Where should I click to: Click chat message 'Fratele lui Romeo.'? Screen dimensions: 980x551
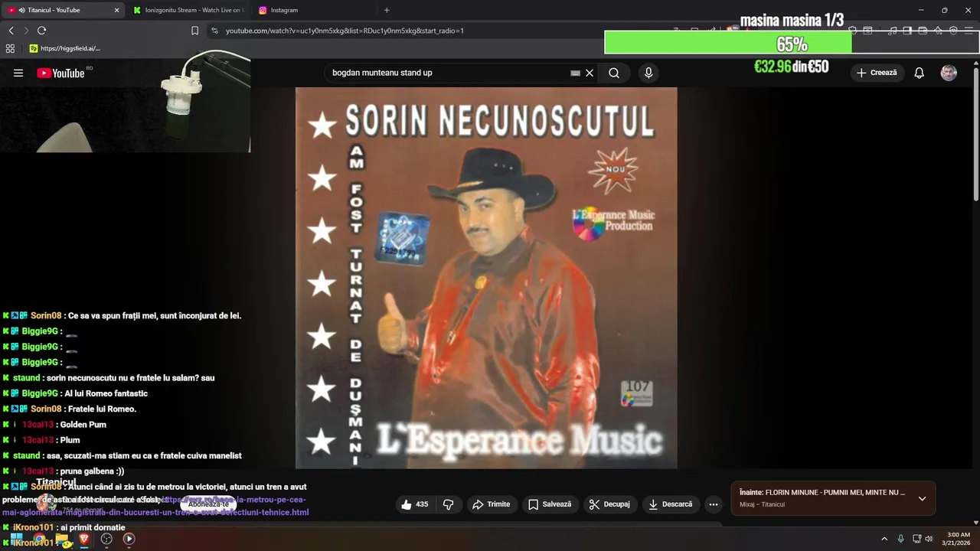tap(100, 409)
